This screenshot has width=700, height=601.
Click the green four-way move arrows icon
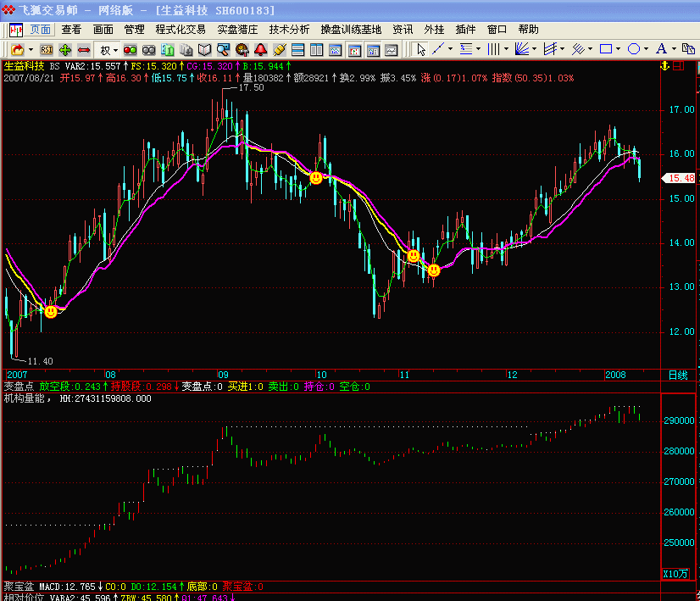point(65,49)
